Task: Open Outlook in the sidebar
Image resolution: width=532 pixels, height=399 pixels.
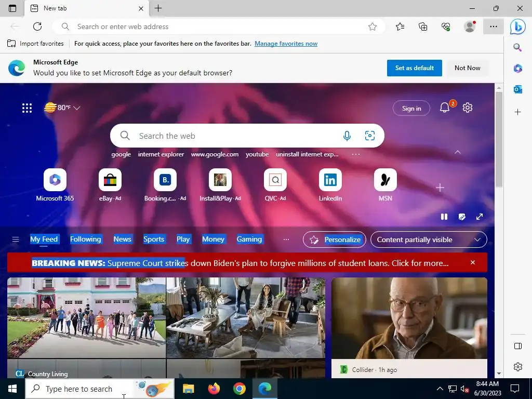Action: coord(517,89)
